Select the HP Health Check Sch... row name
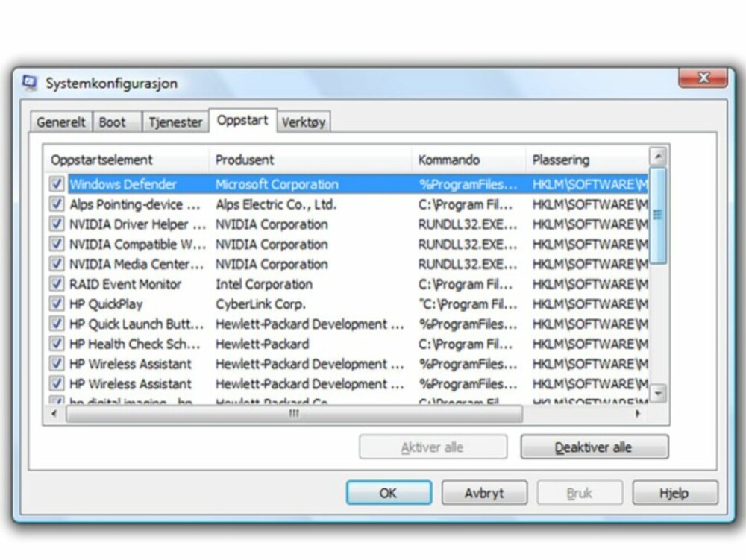This screenshot has width=746, height=560. coord(135,344)
